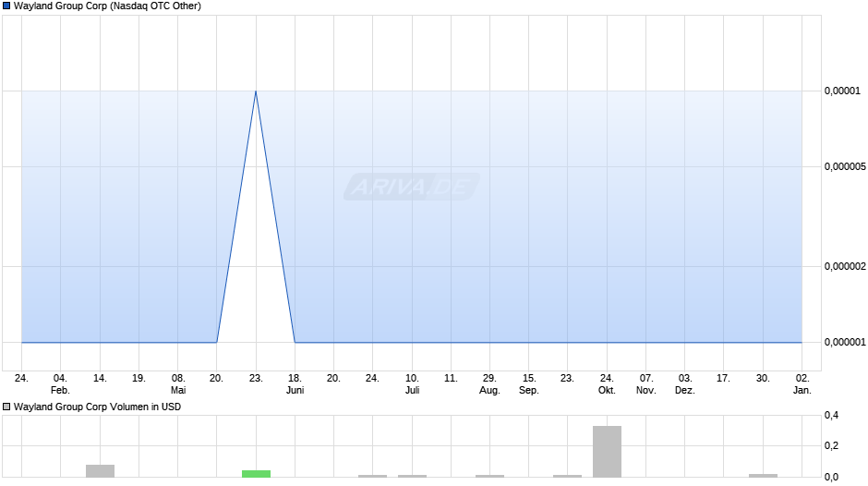Click the '03. Dez.' date label

[x=685, y=384]
